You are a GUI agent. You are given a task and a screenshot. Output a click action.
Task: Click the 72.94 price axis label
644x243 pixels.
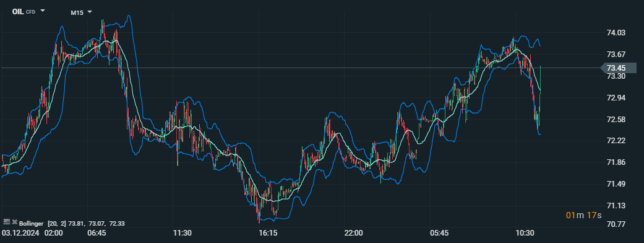pyautogui.click(x=616, y=97)
